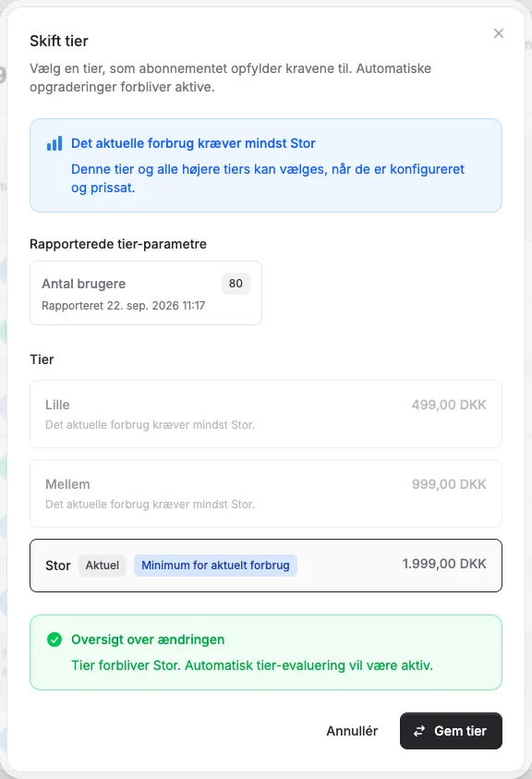Close the Skift tier dialog
Image resolution: width=532 pixels, height=779 pixels.
(x=498, y=33)
